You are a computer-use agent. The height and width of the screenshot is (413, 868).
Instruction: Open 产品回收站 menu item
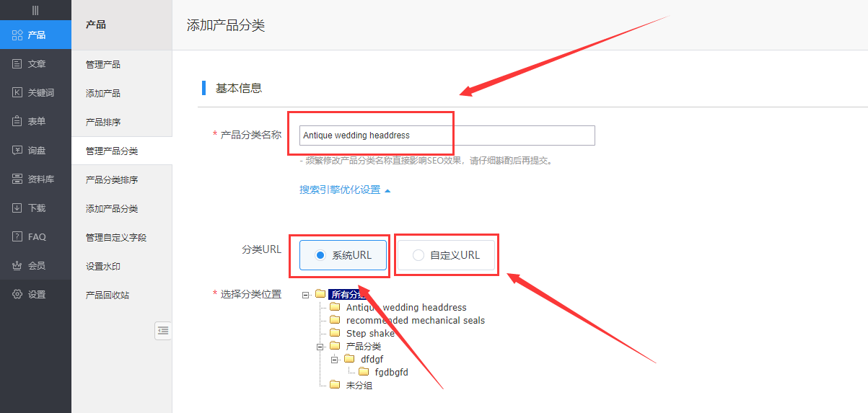click(x=107, y=296)
